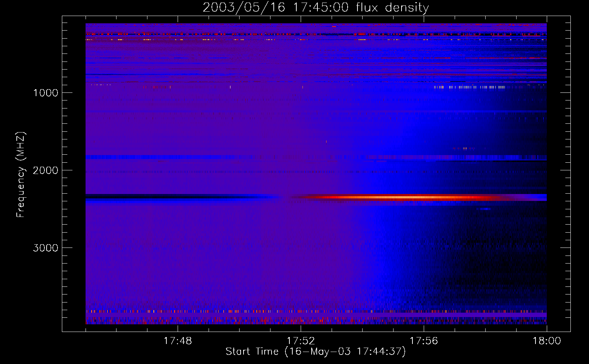
Task: Click the 17:52 time tick label
Action: pyautogui.click(x=301, y=341)
